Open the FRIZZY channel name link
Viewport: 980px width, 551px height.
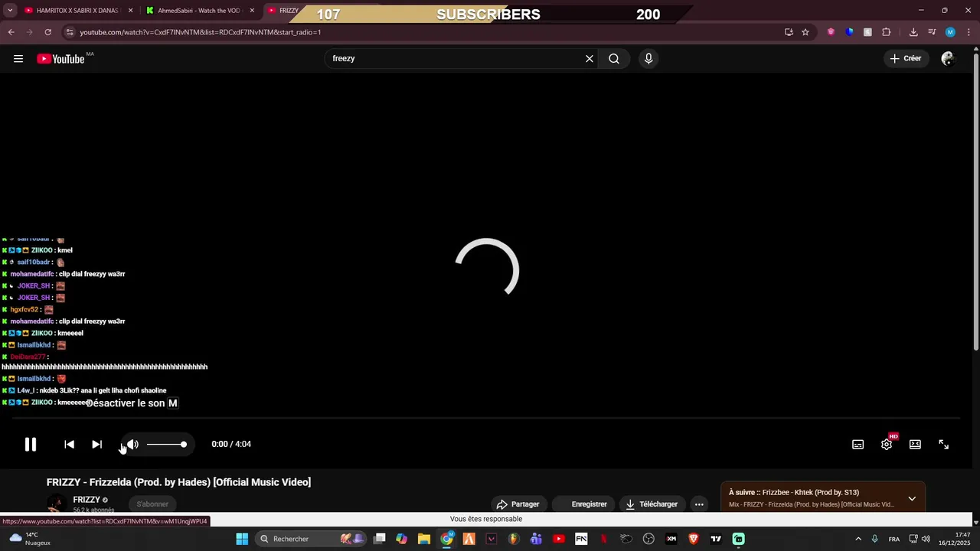87,500
